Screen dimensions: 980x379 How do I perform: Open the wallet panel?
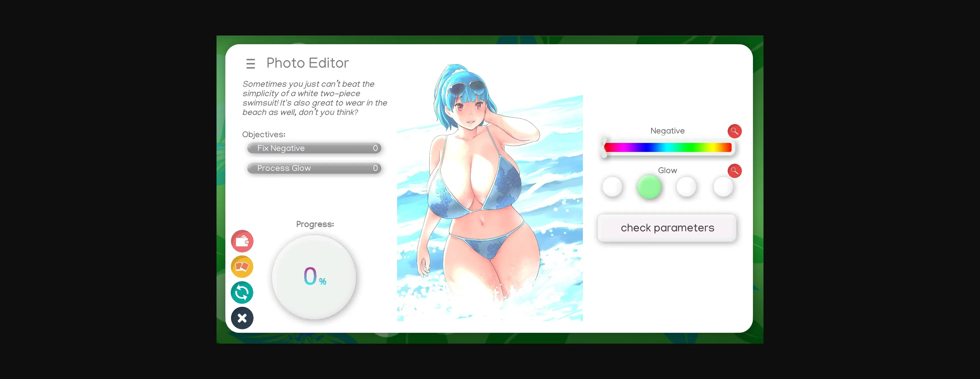coord(242,241)
